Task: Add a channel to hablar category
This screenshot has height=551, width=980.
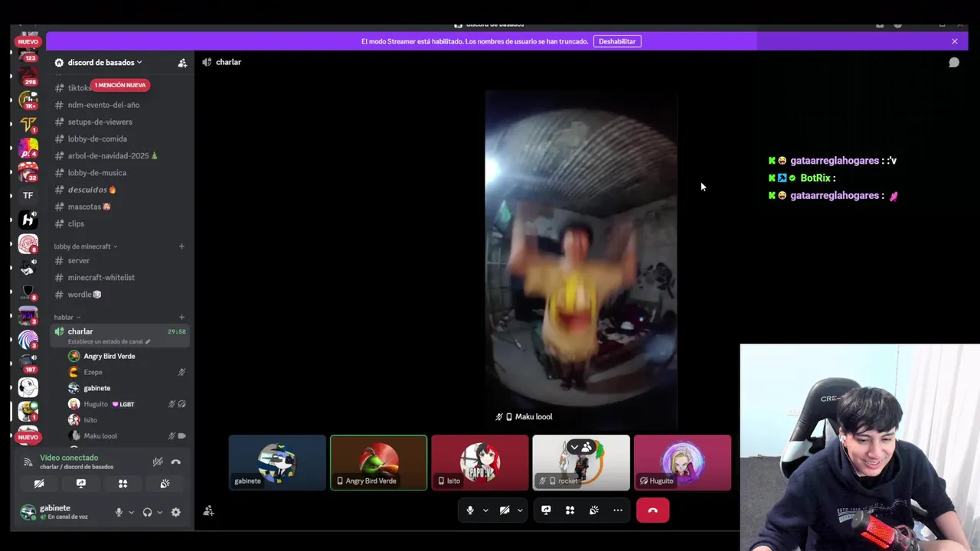Action: coord(181,317)
